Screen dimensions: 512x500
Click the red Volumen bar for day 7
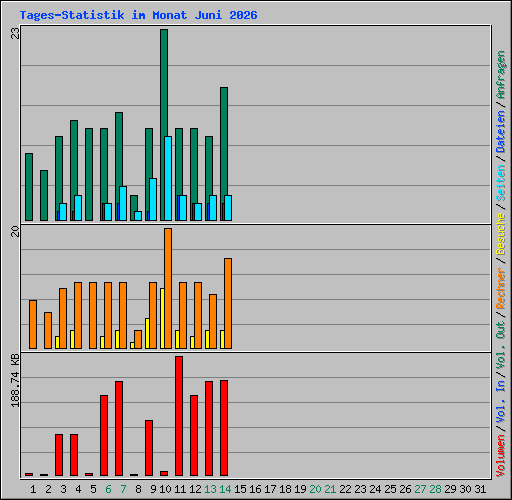coord(119,428)
